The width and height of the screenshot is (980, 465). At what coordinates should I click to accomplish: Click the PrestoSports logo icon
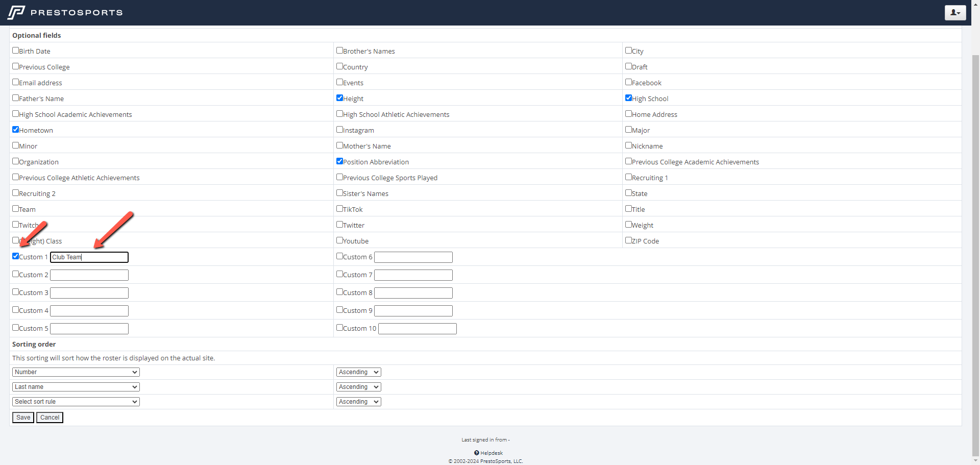(x=16, y=12)
